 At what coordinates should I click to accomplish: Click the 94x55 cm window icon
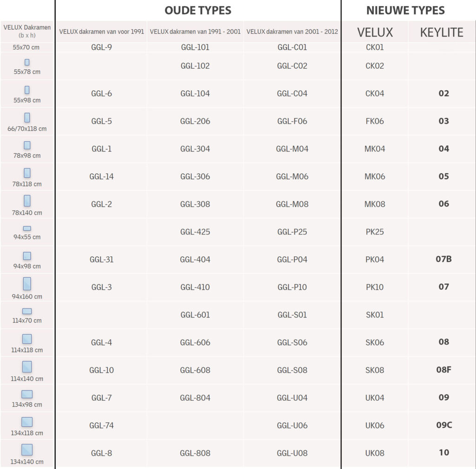(x=27, y=228)
